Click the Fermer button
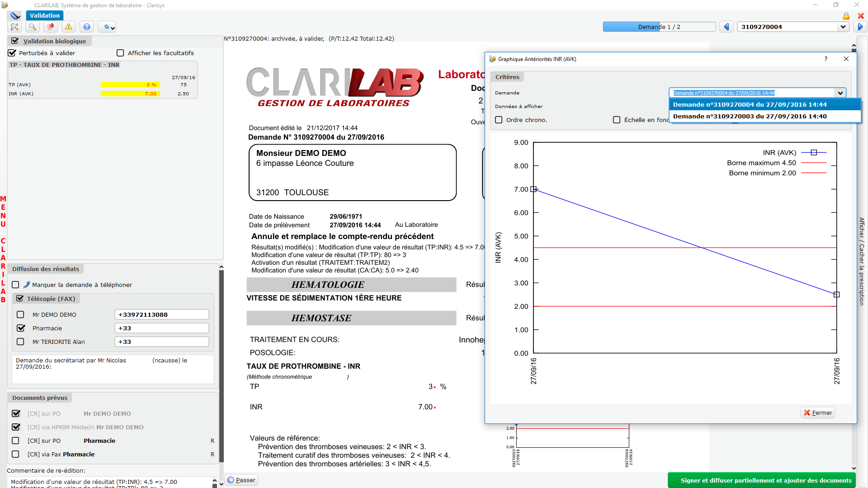868x488 pixels. point(817,413)
